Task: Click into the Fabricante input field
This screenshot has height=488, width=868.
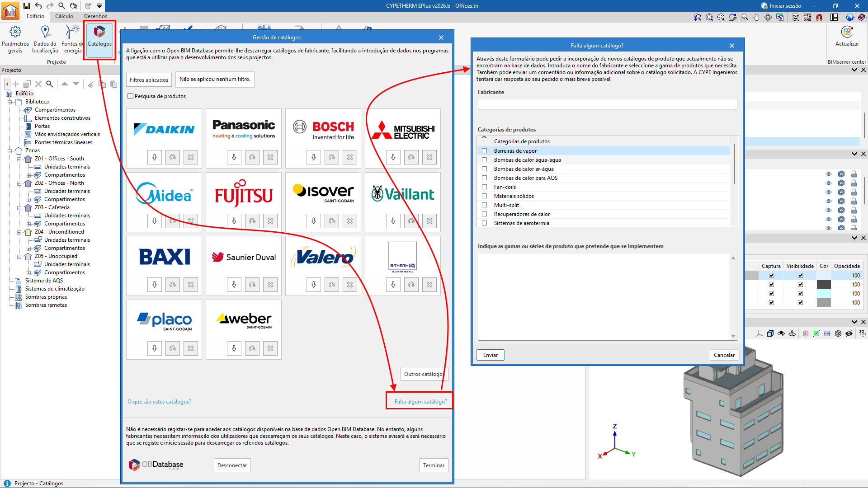Action: (607, 104)
